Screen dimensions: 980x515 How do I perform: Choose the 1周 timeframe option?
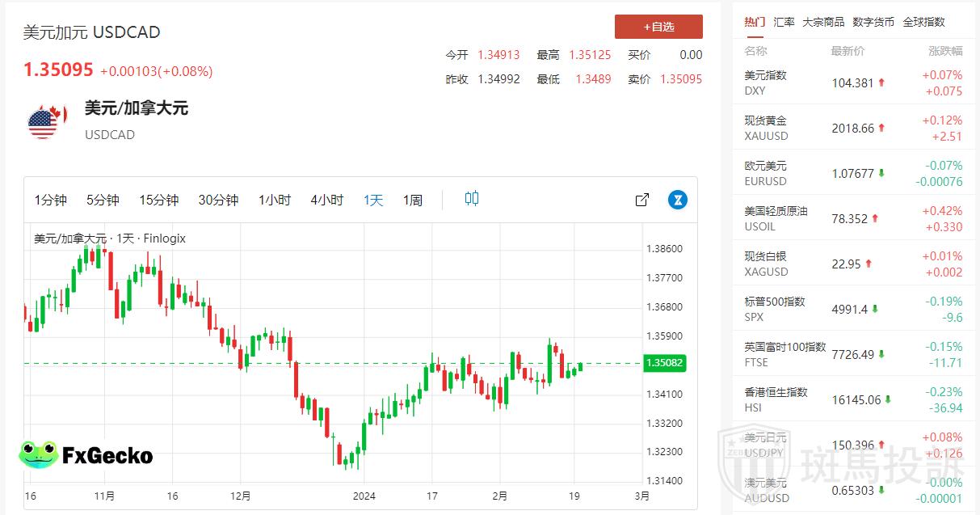click(x=413, y=200)
